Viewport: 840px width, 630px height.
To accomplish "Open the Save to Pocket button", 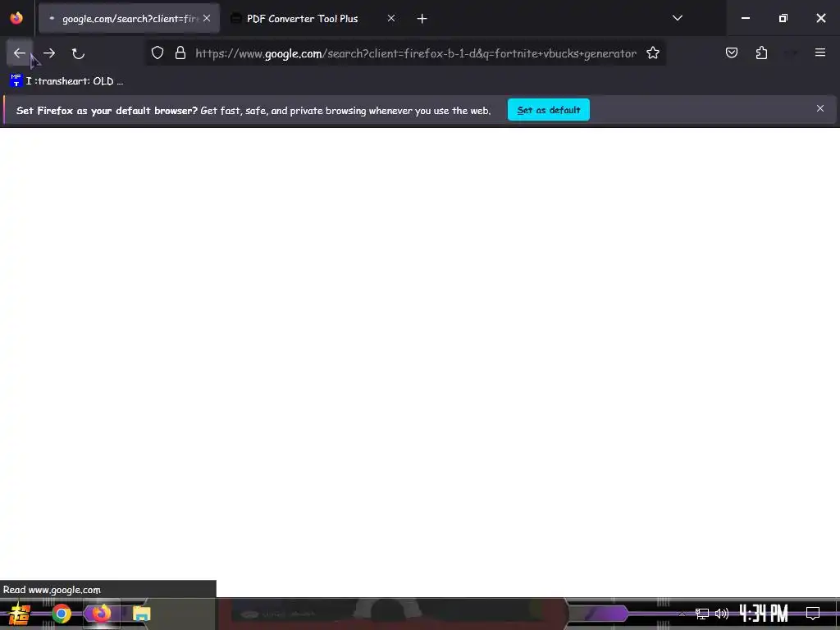I will click(731, 52).
